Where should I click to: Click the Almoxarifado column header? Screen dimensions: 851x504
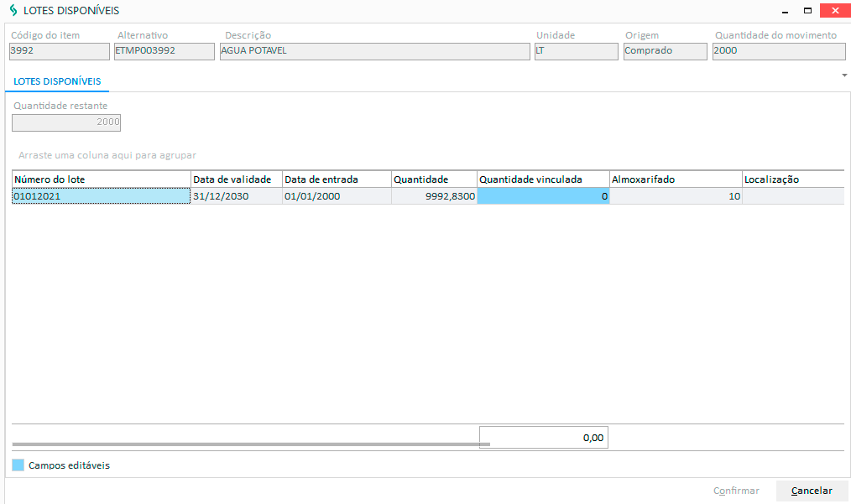point(676,179)
